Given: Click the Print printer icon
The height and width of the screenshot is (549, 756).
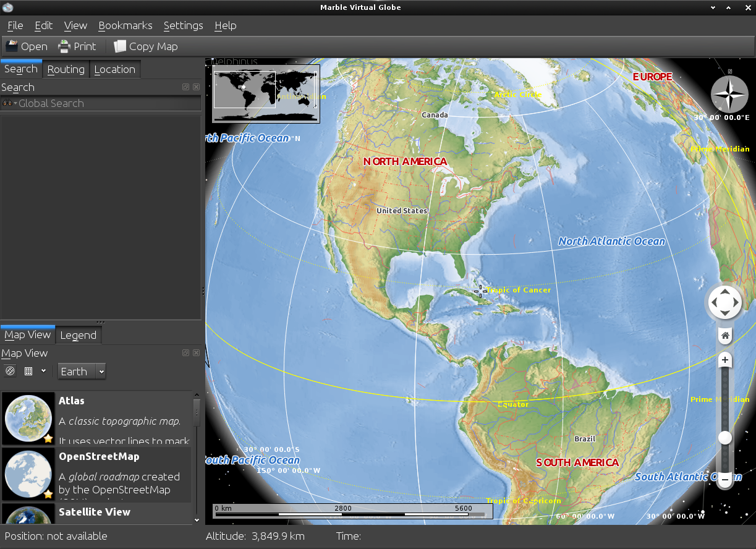Looking at the screenshot, I should click(x=64, y=46).
